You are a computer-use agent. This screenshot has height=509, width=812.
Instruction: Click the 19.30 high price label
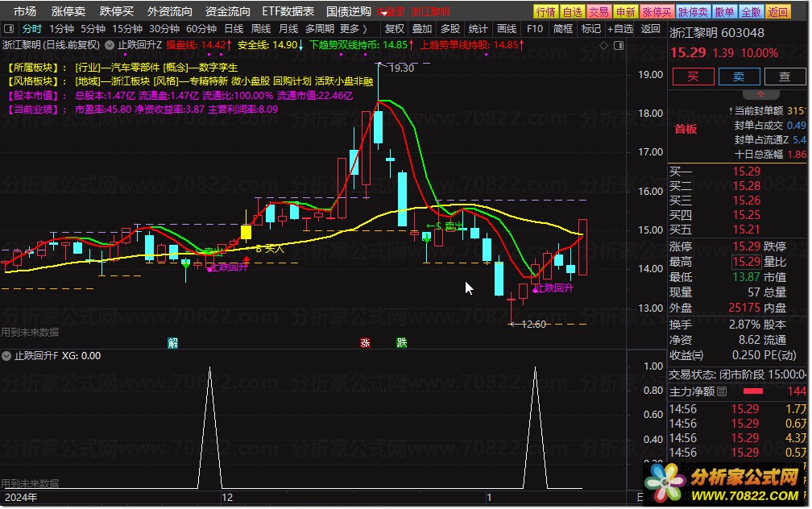point(401,68)
